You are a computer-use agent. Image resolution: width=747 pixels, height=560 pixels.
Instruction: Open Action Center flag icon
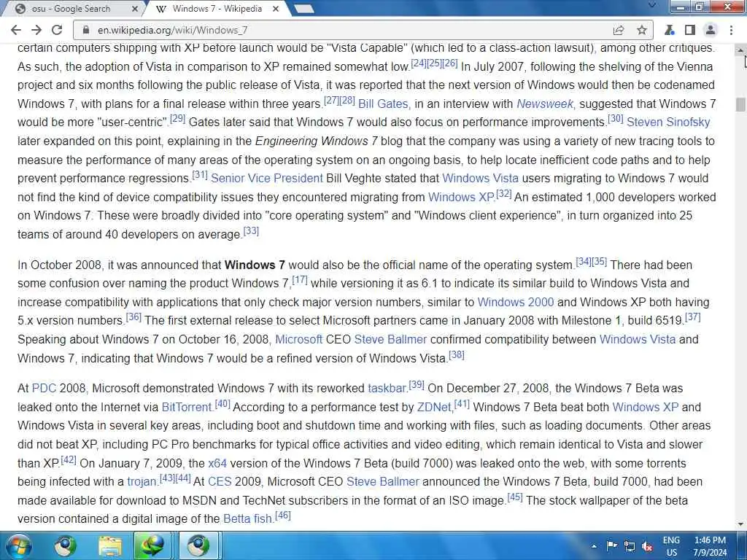click(x=612, y=545)
